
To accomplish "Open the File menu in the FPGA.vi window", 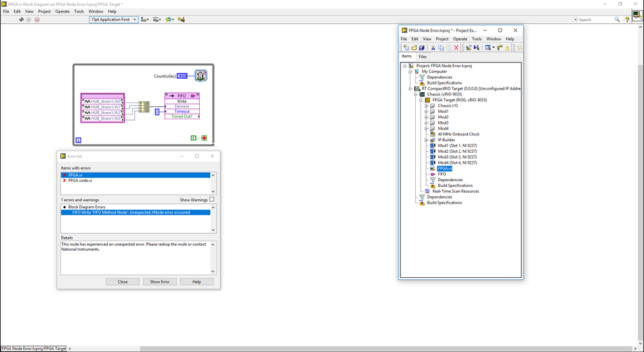I will (x=6, y=12).
